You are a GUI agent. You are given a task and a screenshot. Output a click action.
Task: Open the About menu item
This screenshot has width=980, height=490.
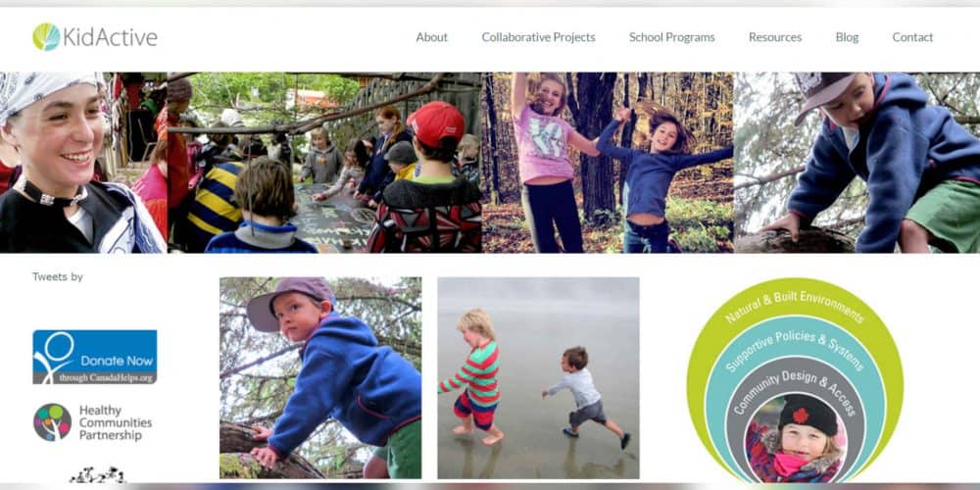432,37
